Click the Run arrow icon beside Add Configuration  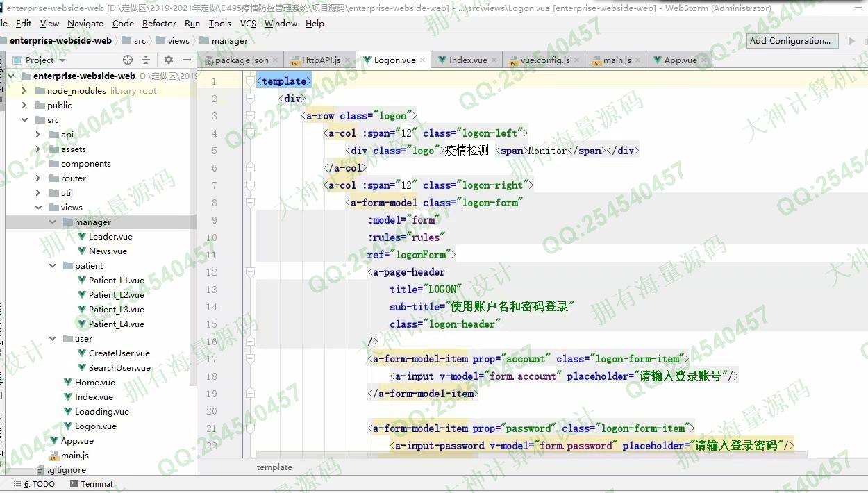pos(852,41)
